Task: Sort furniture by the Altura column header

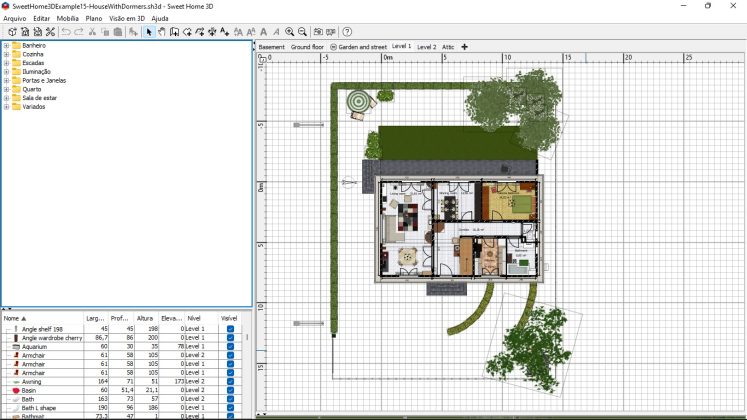Action: [x=145, y=318]
